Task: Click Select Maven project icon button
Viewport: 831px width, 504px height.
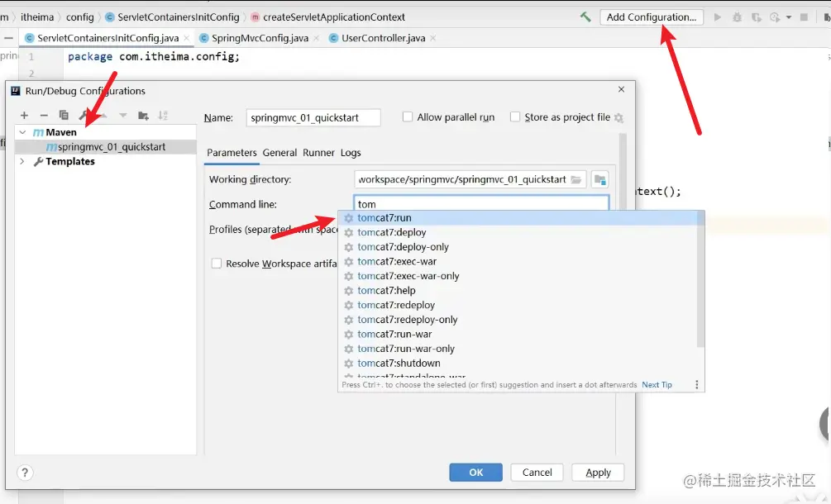Action: [x=600, y=179]
